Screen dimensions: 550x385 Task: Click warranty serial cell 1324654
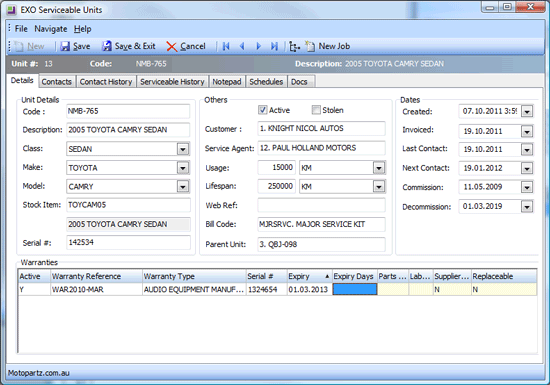tap(267, 290)
